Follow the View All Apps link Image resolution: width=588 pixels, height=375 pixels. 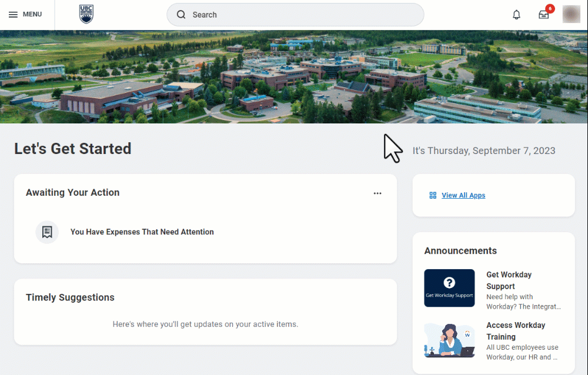point(463,196)
